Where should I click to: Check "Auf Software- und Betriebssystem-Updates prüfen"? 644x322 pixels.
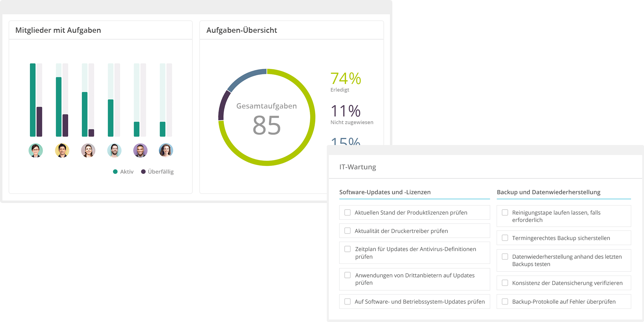tap(347, 301)
